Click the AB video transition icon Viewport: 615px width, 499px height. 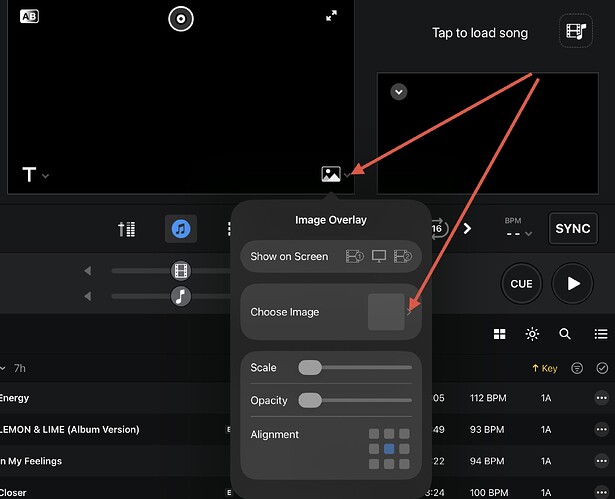[29, 17]
